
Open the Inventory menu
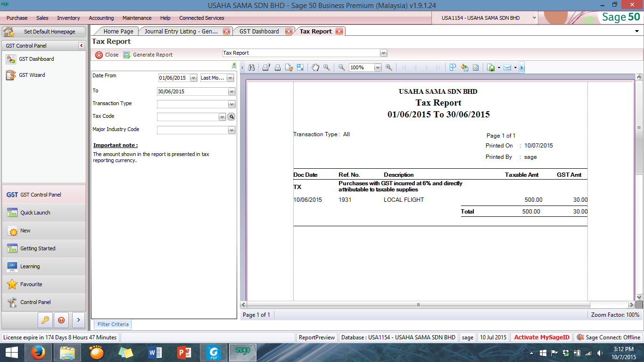(68, 18)
